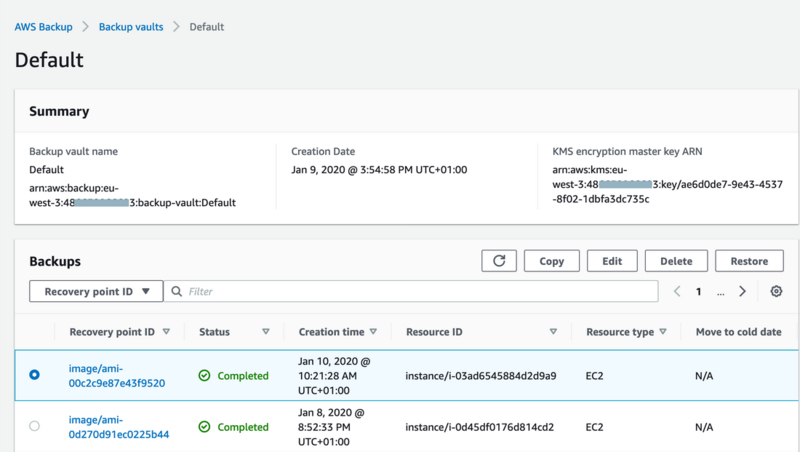Click the Edit button
Viewport: 800px width, 452px height.
(612, 261)
